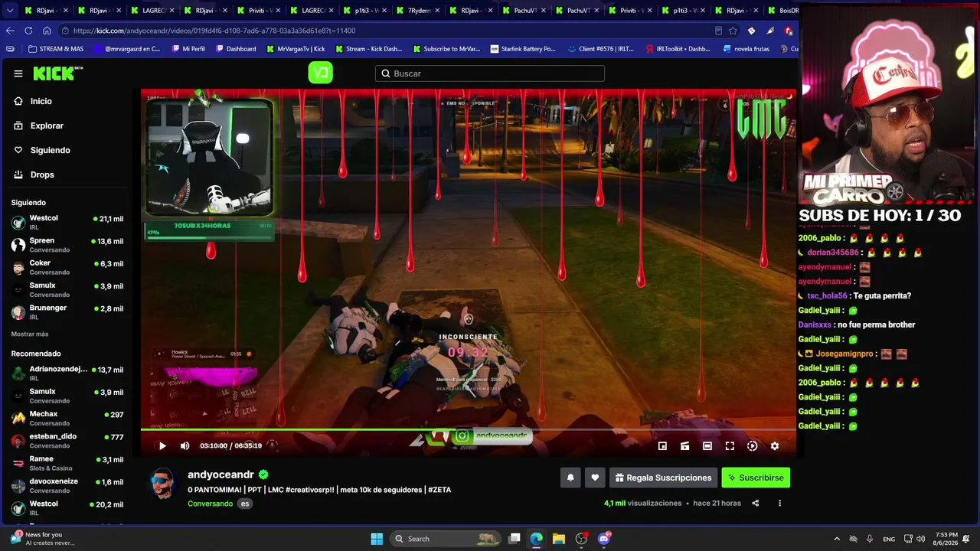The width and height of the screenshot is (980, 551).
Task: Enter fullscreen mode in the player
Action: [730, 446]
